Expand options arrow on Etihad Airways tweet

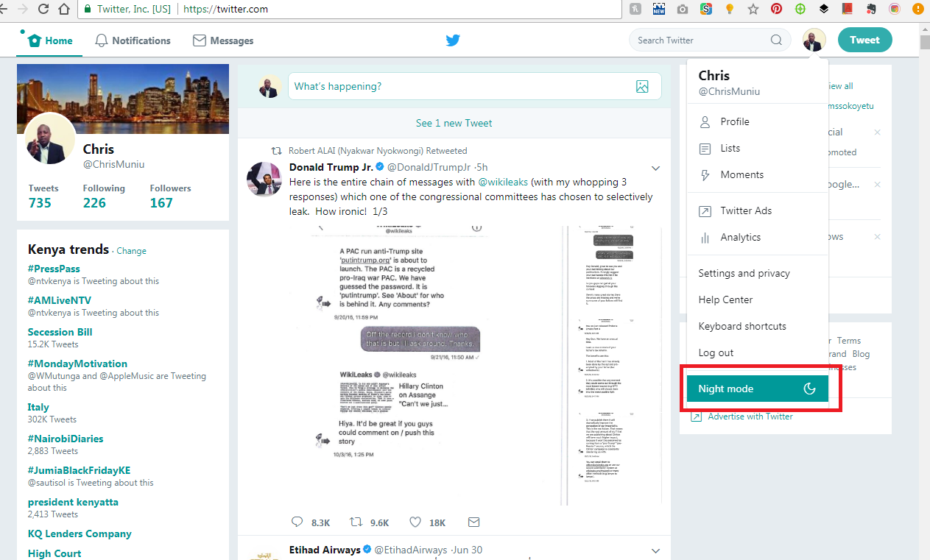pyautogui.click(x=655, y=550)
